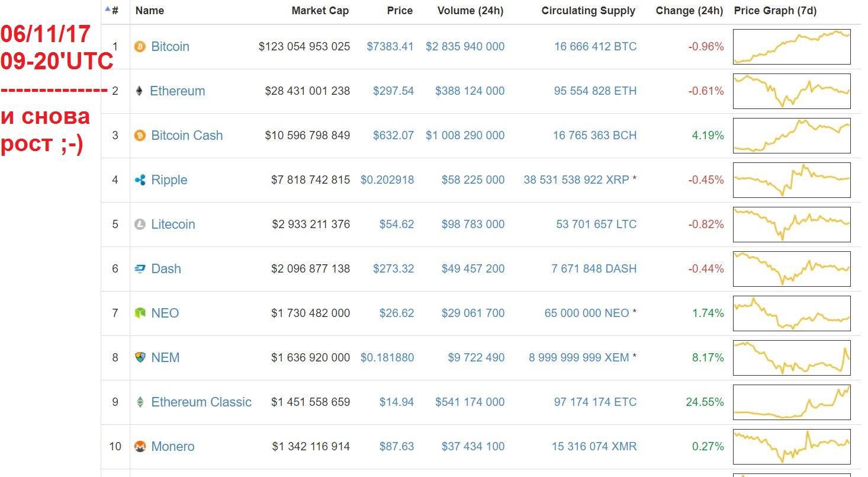
Task: Click supply 65 000 000 NEO
Action: click(587, 313)
